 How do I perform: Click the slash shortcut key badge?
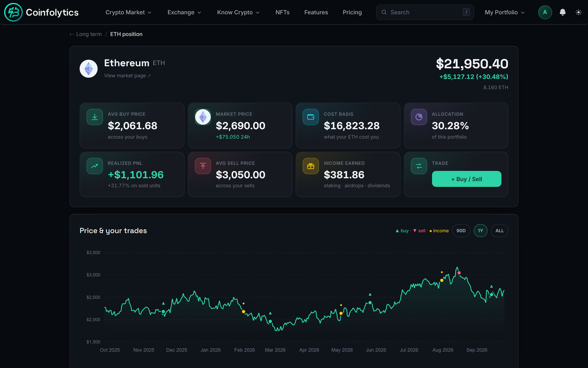pyautogui.click(x=466, y=12)
